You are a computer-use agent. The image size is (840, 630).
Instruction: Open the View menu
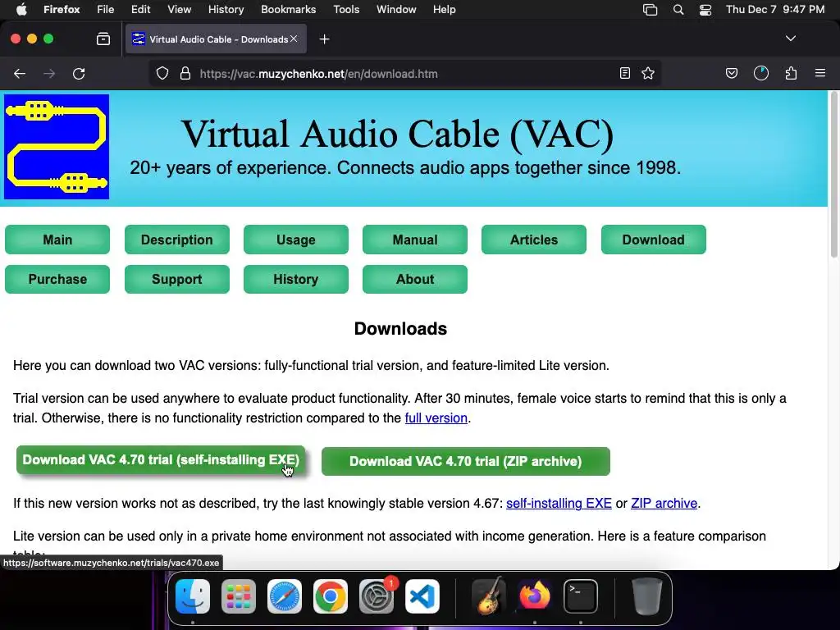(x=179, y=10)
